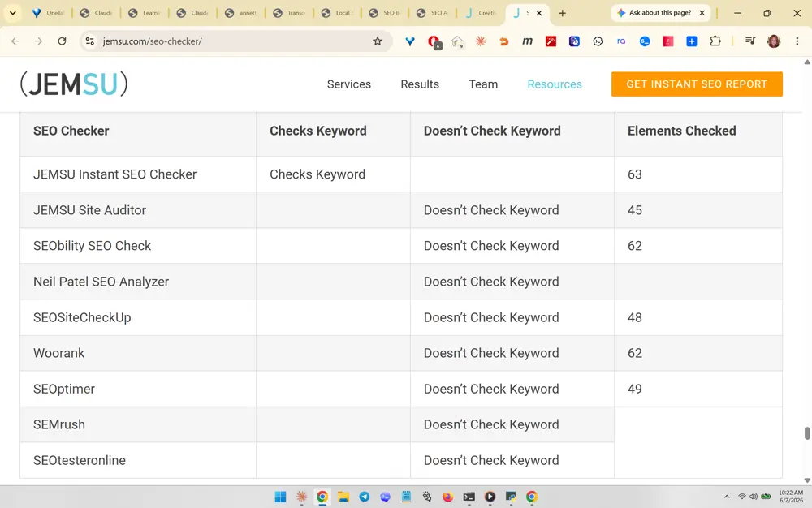Switch to the Local browser tab
This screenshot has width=812, height=508.
pos(337,13)
